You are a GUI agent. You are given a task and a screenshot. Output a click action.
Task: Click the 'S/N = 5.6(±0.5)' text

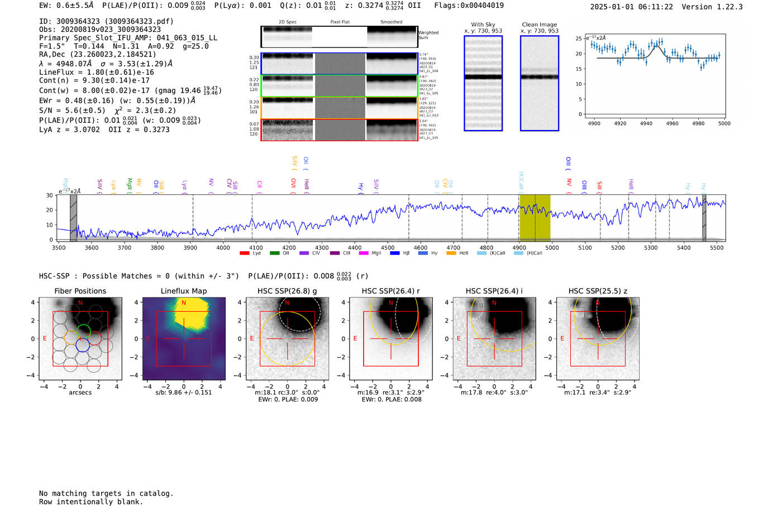[72, 111]
